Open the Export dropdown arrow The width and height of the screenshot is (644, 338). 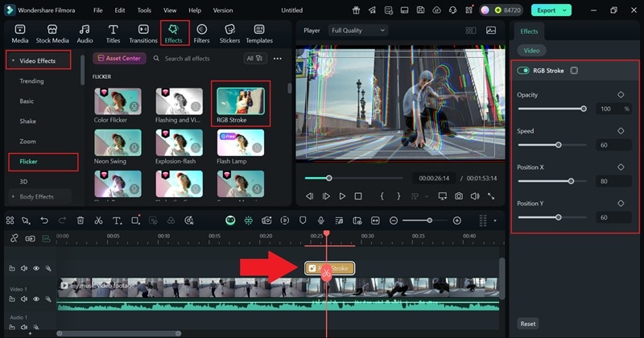(565, 10)
